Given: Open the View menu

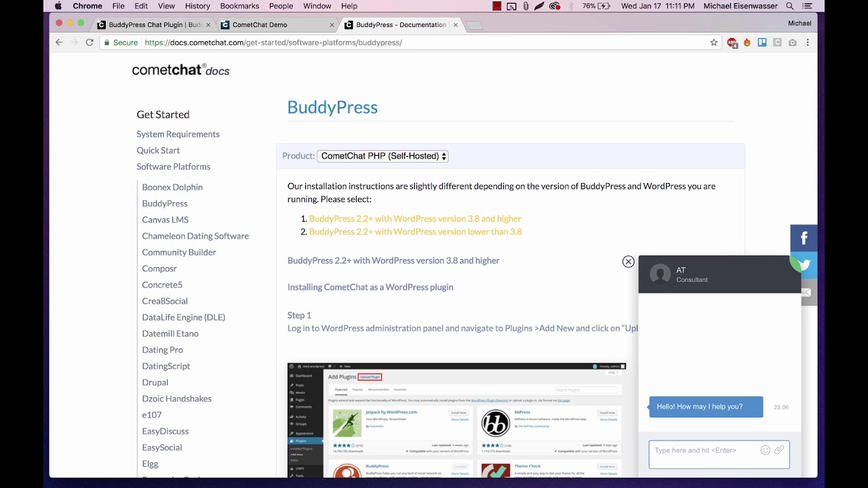Looking at the screenshot, I should pyautogui.click(x=166, y=6).
